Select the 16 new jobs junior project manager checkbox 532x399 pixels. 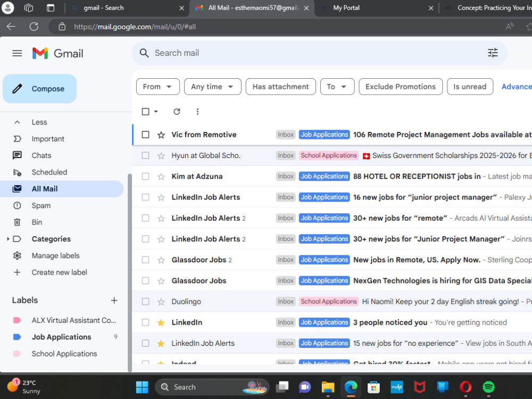click(146, 197)
